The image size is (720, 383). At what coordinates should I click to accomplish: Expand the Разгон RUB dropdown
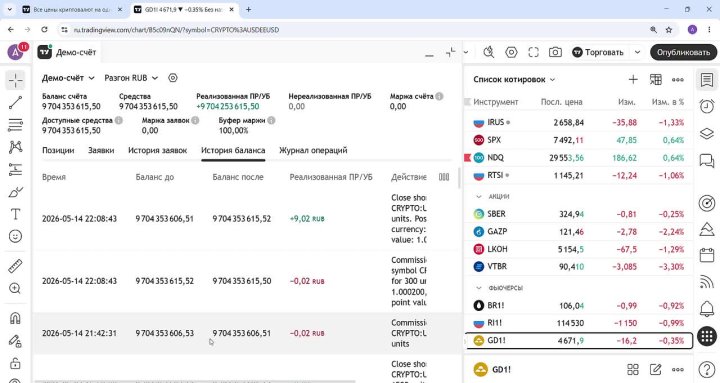131,78
